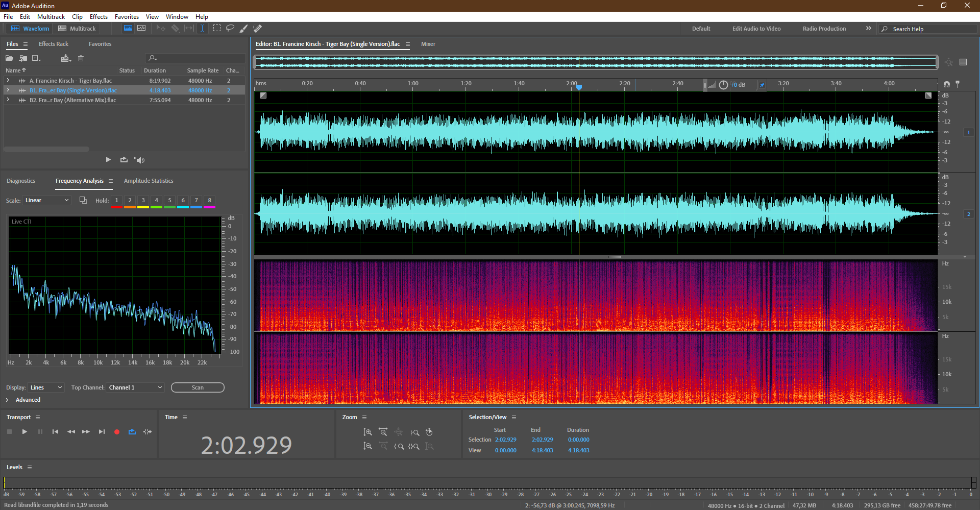The width and height of the screenshot is (980, 510).
Task: Select the Radio Production workspace
Action: [x=824, y=29]
